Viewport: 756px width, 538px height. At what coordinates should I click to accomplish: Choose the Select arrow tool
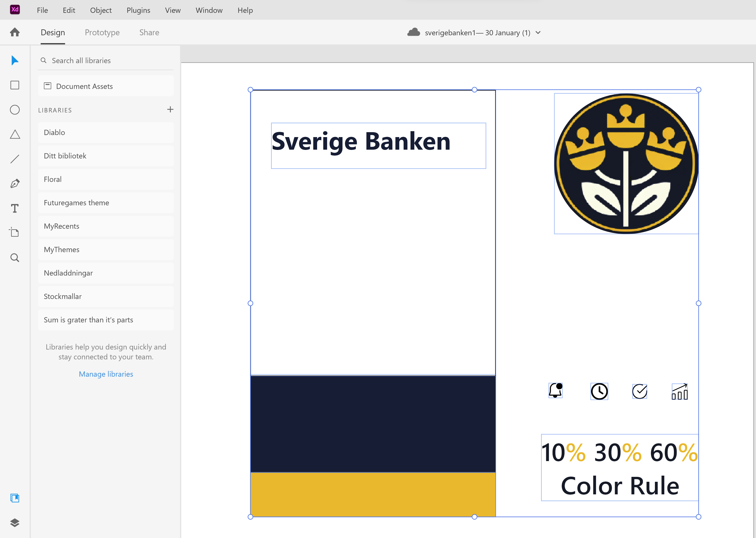pyautogui.click(x=15, y=61)
